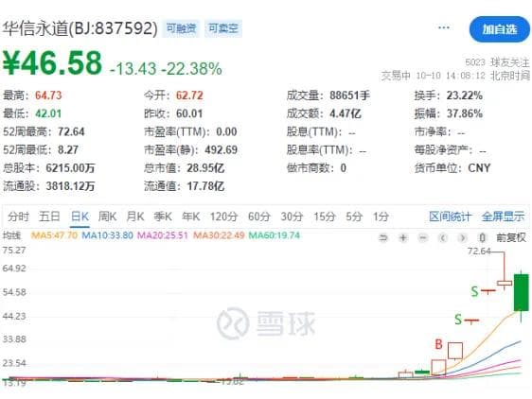Click the 市盈率(静) value 492.69

point(221,149)
